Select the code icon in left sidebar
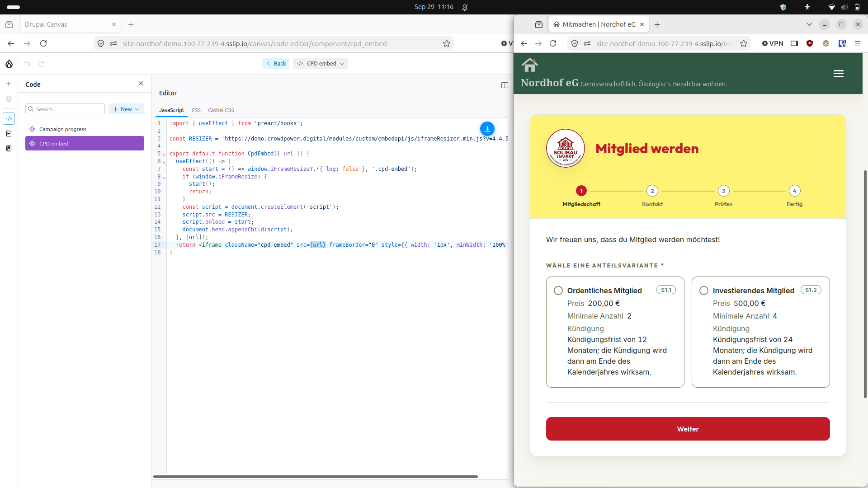The width and height of the screenshot is (868, 488). pyautogui.click(x=9, y=118)
